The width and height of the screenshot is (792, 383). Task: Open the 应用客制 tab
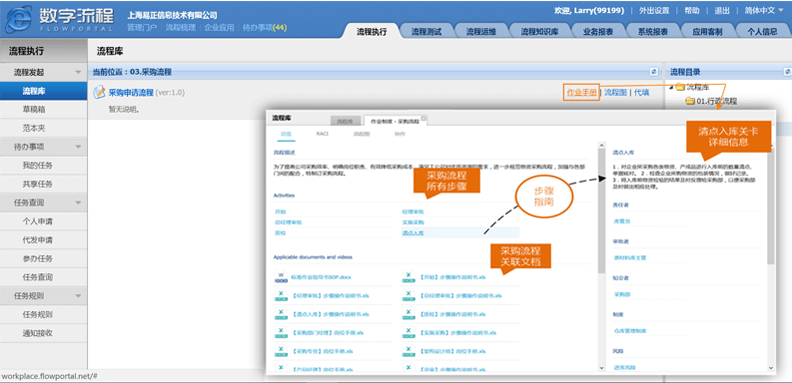707,31
